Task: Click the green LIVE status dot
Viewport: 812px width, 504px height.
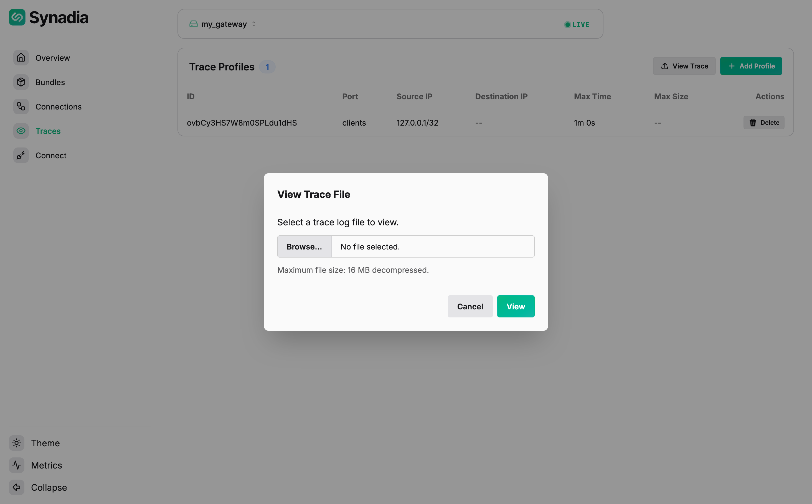Action: (567, 24)
